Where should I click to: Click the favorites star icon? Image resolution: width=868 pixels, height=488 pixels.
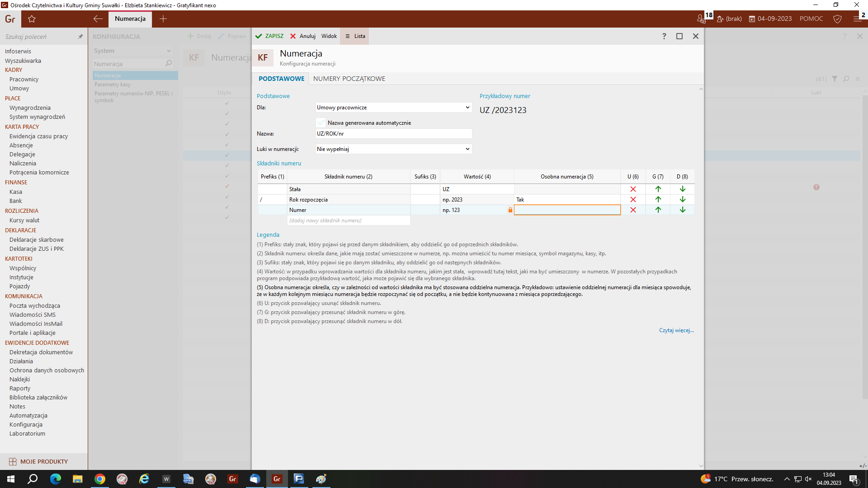tap(32, 19)
